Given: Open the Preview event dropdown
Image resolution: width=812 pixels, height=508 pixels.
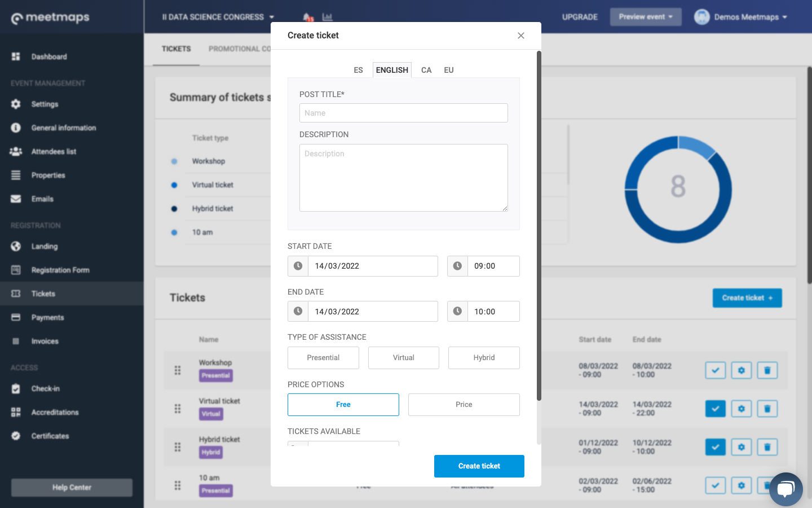Looking at the screenshot, I should click(645, 16).
